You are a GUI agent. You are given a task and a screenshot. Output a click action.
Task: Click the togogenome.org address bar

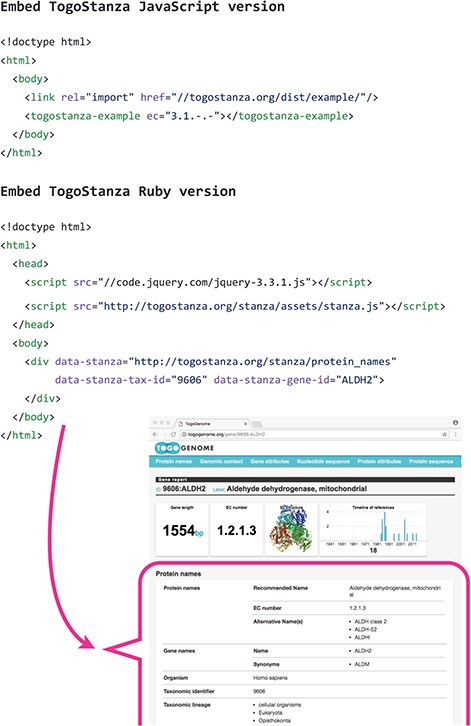(x=314, y=434)
